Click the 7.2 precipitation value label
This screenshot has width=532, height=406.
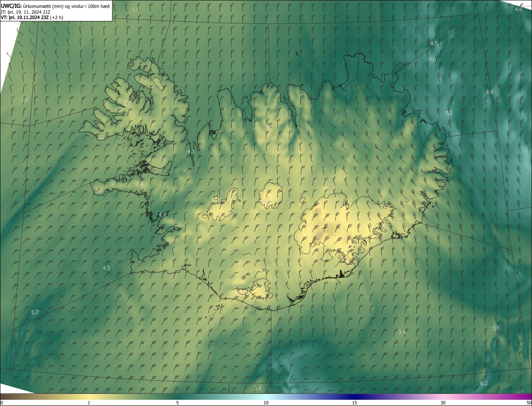[x=448, y=113]
